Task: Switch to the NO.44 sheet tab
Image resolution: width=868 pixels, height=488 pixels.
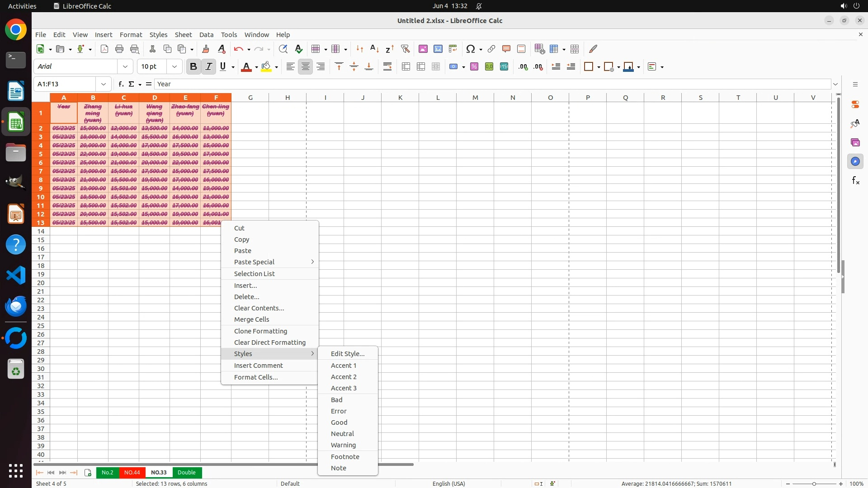Action: tap(132, 473)
